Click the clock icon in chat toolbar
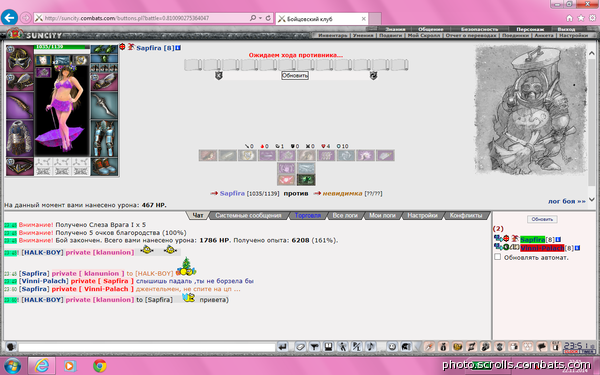This screenshot has width=600, height=375. pyautogui.click(x=392, y=347)
